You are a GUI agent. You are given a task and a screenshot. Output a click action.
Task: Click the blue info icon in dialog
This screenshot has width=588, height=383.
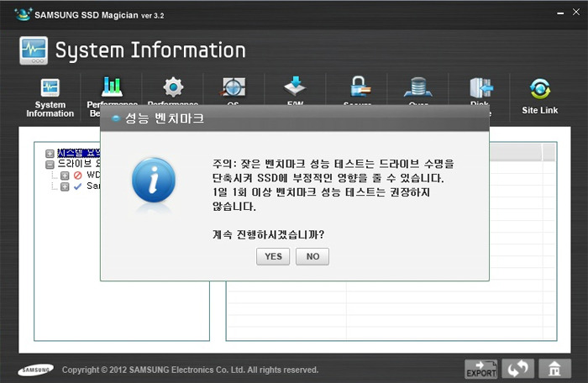(x=154, y=180)
